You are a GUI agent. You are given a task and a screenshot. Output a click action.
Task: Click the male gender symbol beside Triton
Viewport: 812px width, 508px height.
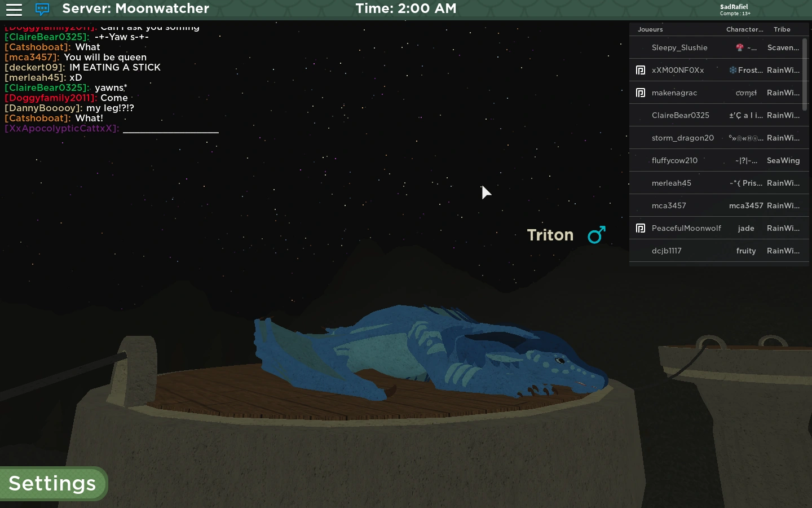coord(596,235)
